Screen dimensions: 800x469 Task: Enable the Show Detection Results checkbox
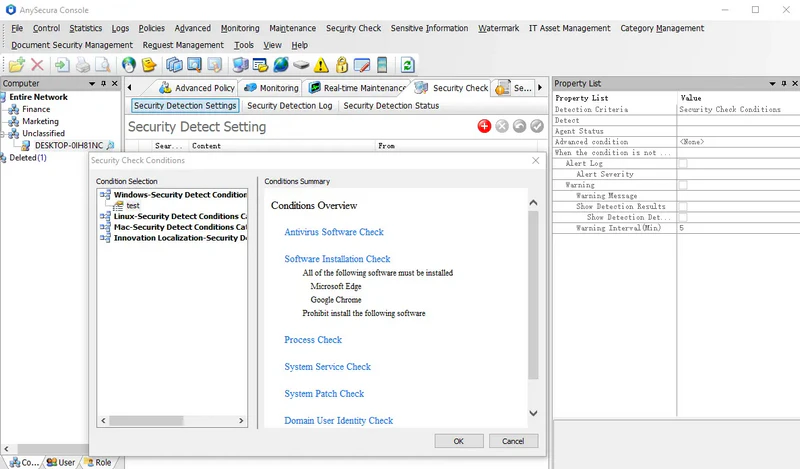[x=683, y=206]
